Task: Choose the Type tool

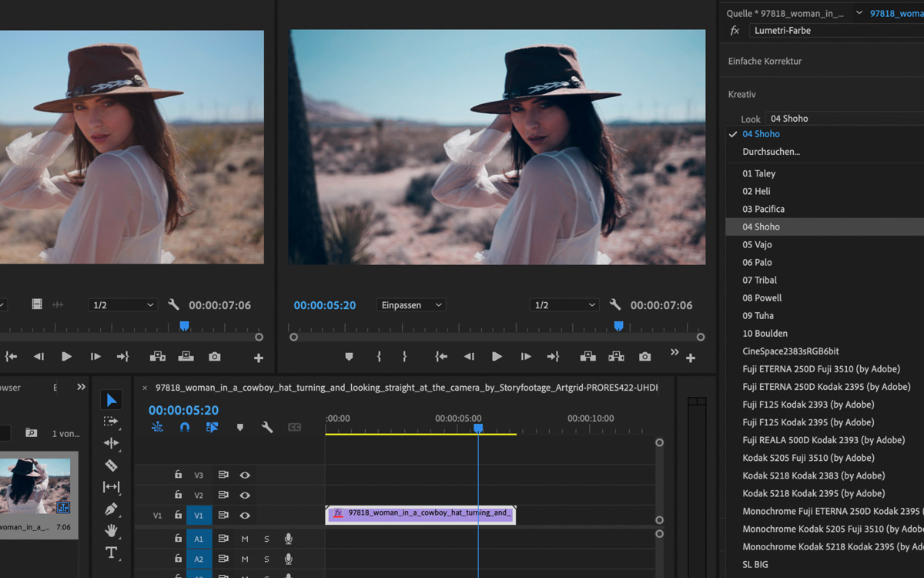Action: [111, 553]
